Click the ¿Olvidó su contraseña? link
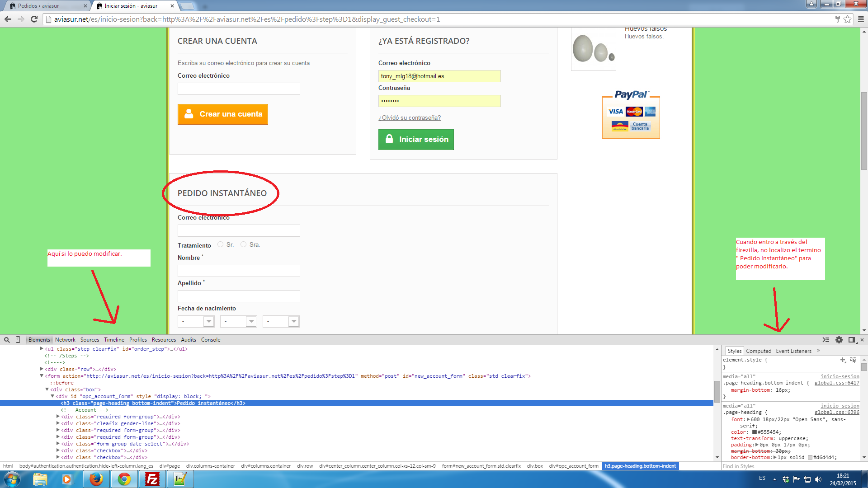Image resolution: width=868 pixels, height=488 pixels. pyautogui.click(x=409, y=117)
